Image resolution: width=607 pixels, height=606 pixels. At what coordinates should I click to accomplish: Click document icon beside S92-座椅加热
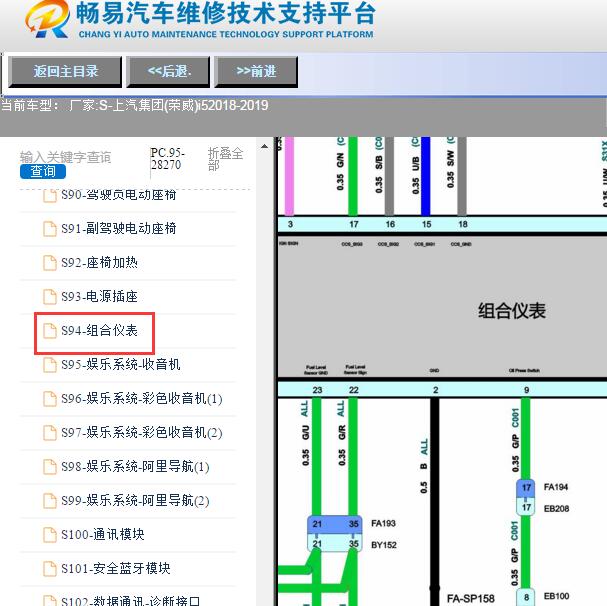[x=50, y=263]
